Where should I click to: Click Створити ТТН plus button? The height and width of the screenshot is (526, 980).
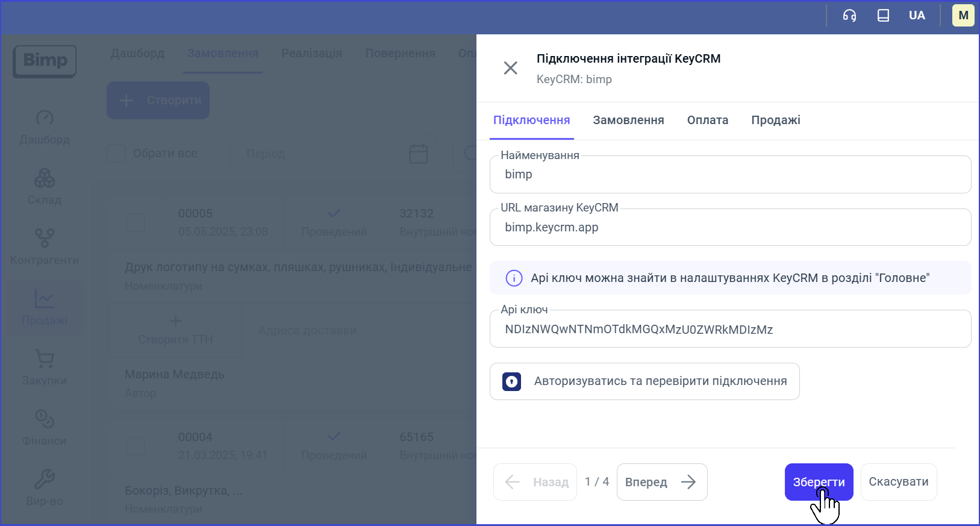[x=175, y=330]
